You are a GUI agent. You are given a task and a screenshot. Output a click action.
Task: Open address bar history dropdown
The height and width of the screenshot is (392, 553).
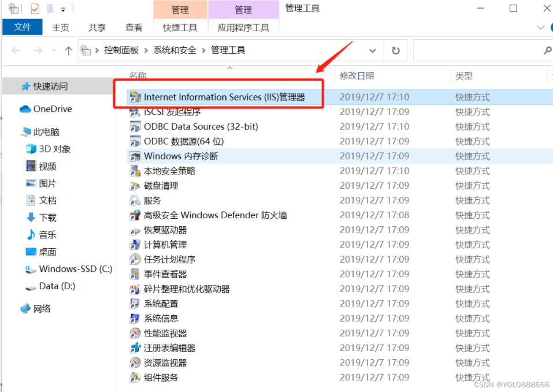(x=373, y=51)
